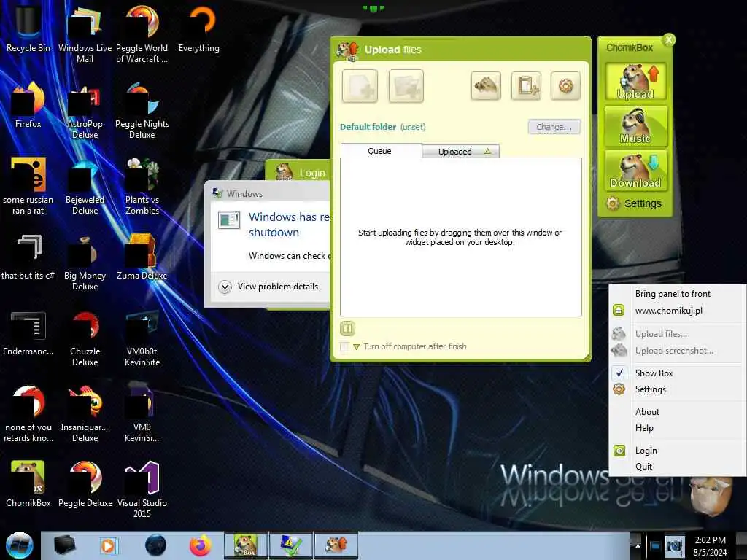Image resolution: width=747 pixels, height=560 pixels.
Task: Click the Change... default folder button
Action: pos(554,127)
